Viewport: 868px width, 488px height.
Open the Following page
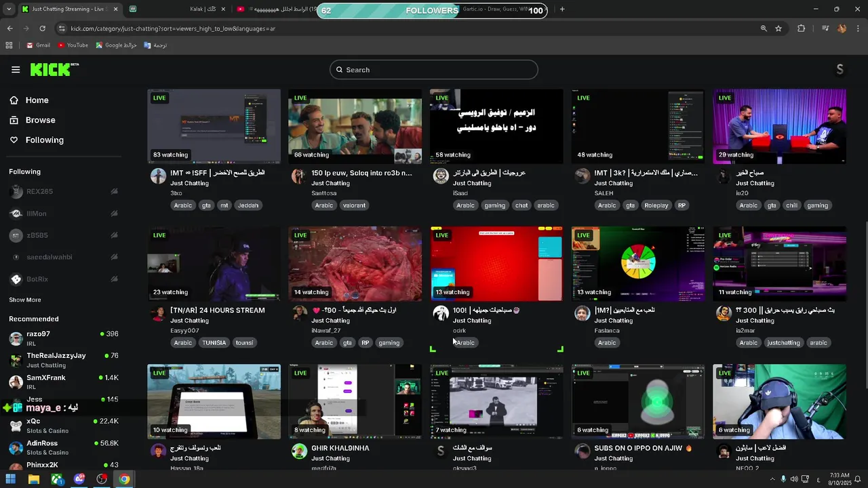click(37, 140)
